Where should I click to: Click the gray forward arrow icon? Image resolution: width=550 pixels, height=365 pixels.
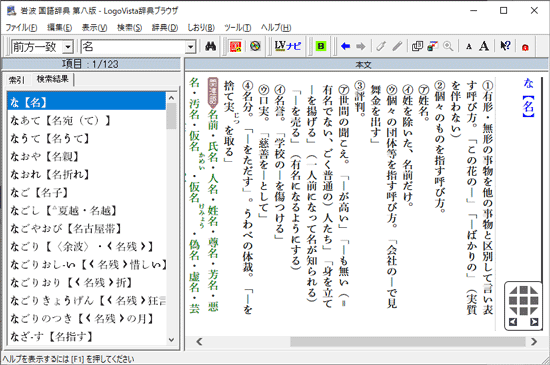pos(361,46)
